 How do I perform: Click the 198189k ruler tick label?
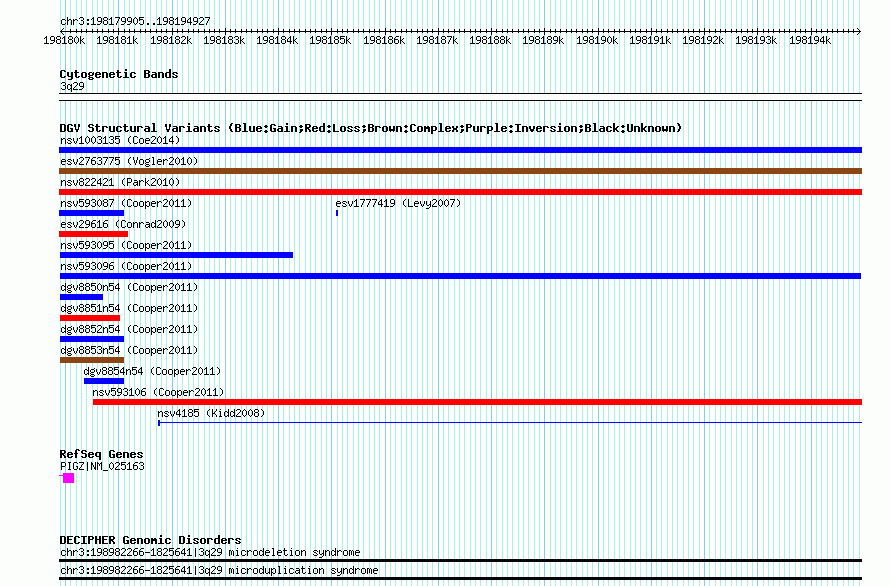pyautogui.click(x=543, y=40)
